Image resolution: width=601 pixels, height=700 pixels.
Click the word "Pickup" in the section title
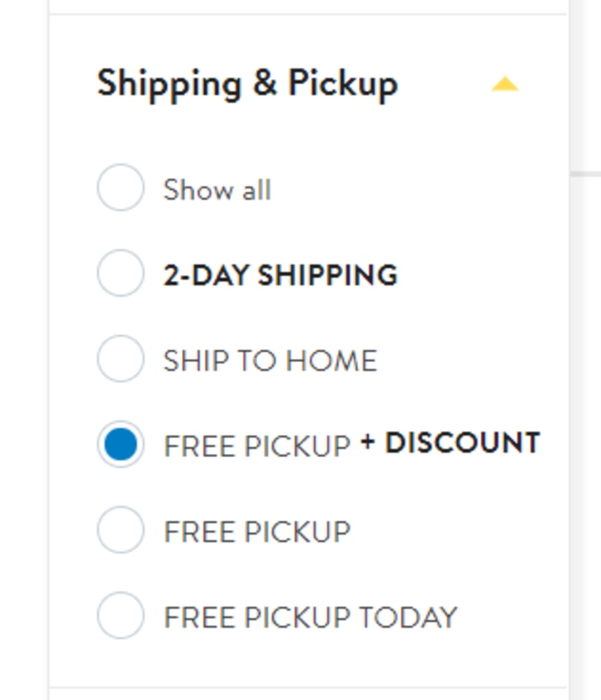(x=342, y=84)
